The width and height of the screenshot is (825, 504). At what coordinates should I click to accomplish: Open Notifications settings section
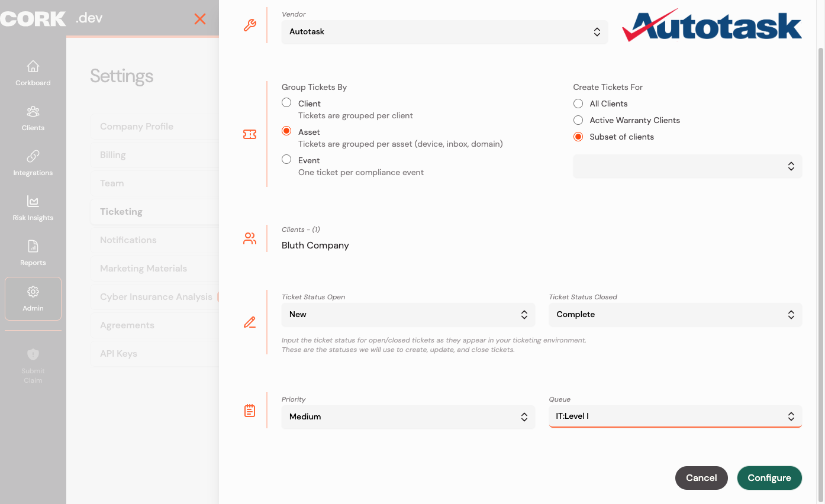tap(154, 240)
